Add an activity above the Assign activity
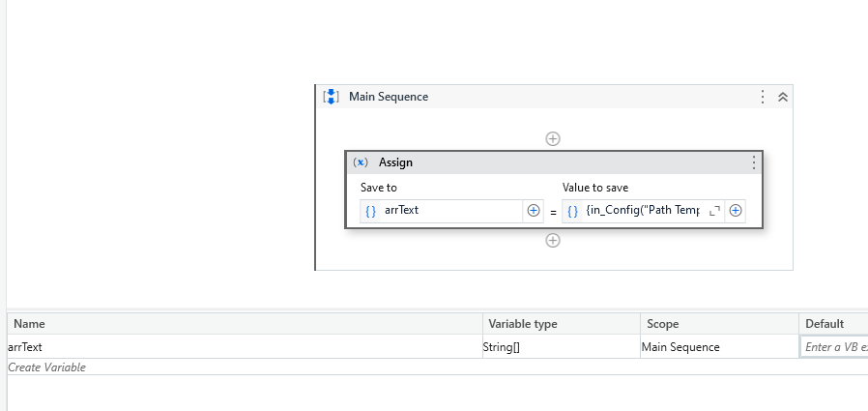Viewport: 868px width, 411px height. pos(553,139)
